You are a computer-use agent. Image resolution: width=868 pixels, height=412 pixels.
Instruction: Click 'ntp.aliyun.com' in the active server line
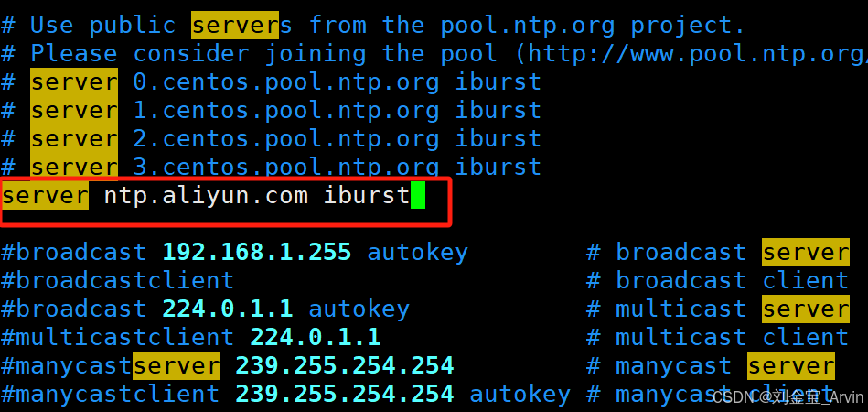click(206, 196)
